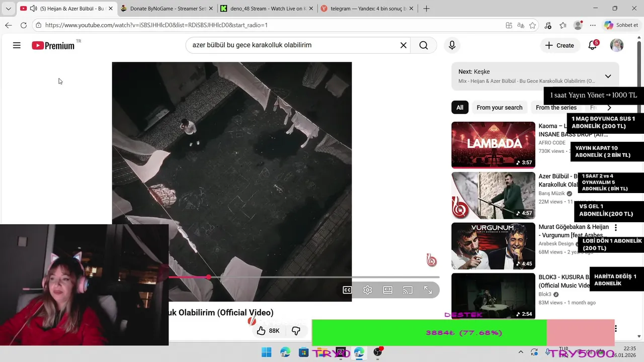Open the Murat Göğebakan & Heijan title link
The height and width of the screenshot is (362, 644).
point(574,231)
